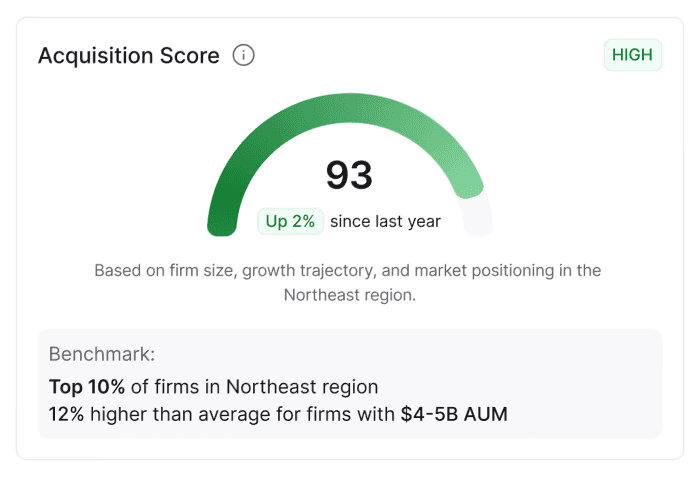The height and width of the screenshot is (479, 698).
Task: Click the 'Based on firm size' description line
Action: (348, 270)
